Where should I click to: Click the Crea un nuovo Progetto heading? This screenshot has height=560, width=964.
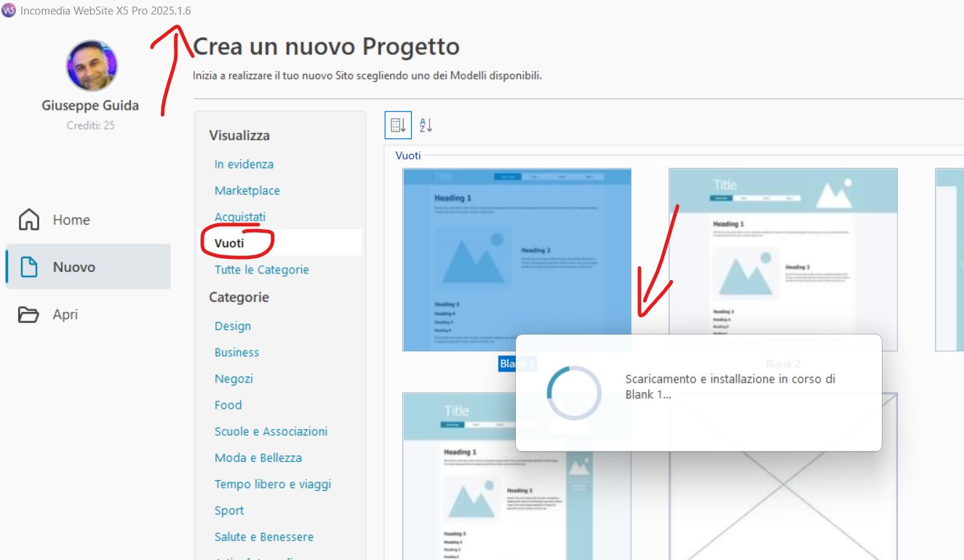click(326, 47)
